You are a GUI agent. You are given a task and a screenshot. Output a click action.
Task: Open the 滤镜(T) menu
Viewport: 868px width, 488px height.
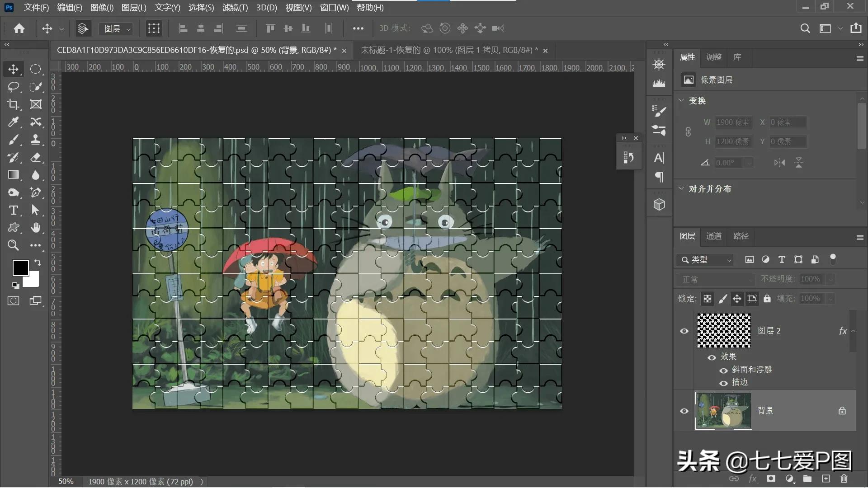(x=235, y=8)
